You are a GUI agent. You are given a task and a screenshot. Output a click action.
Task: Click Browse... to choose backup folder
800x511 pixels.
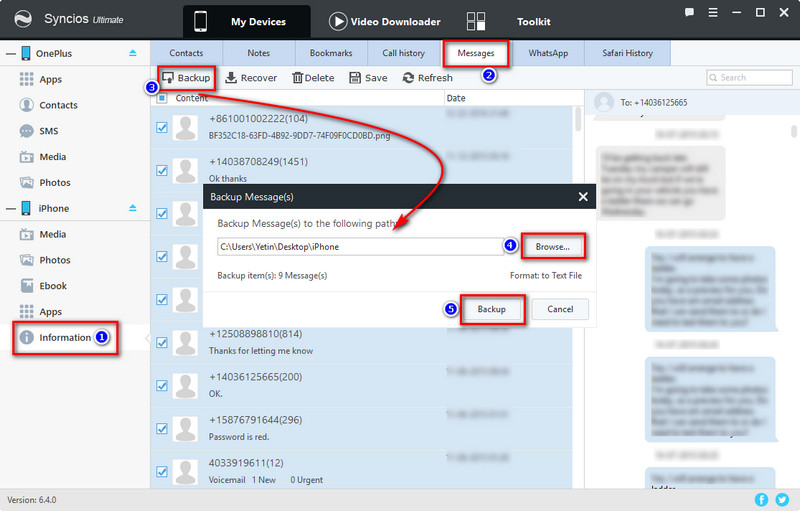tap(553, 247)
